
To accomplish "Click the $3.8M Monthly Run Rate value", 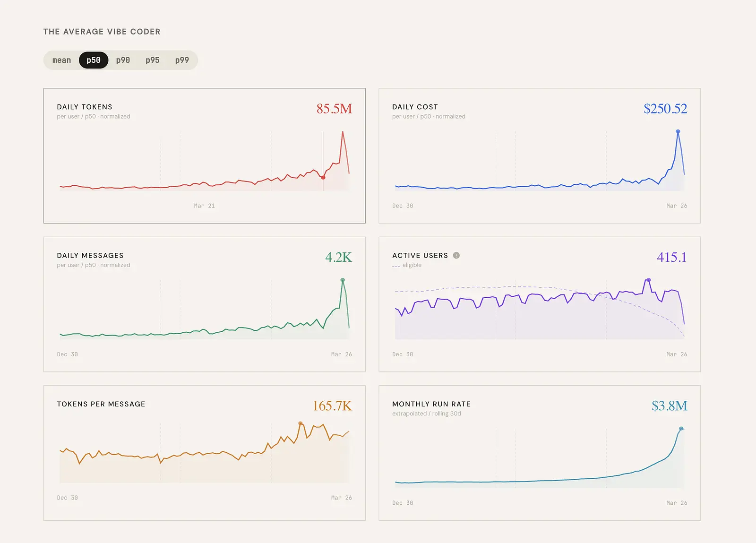I will (x=670, y=405).
